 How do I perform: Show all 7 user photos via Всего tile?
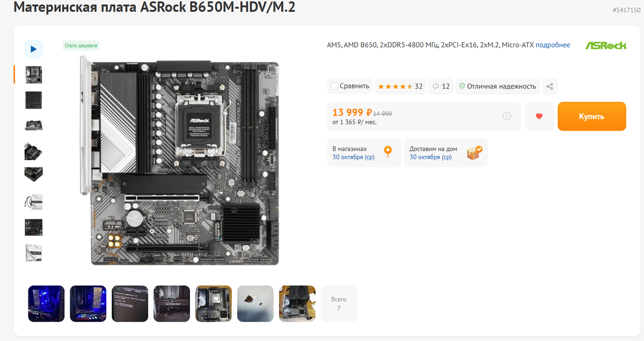pos(339,303)
